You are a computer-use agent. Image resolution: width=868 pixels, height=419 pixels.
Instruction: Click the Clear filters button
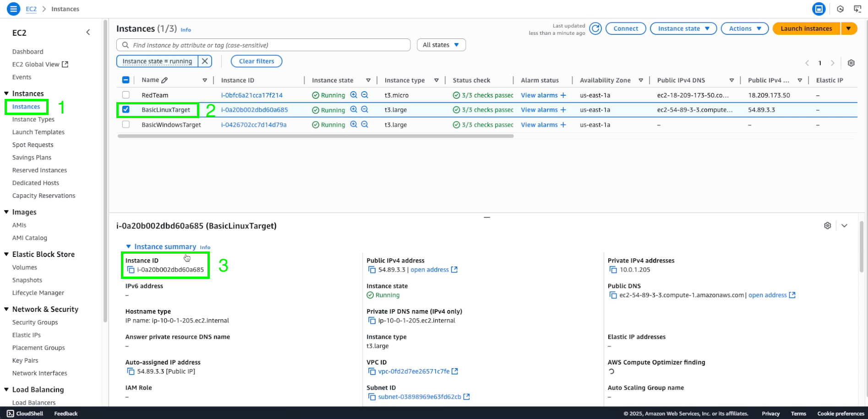pyautogui.click(x=257, y=61)
